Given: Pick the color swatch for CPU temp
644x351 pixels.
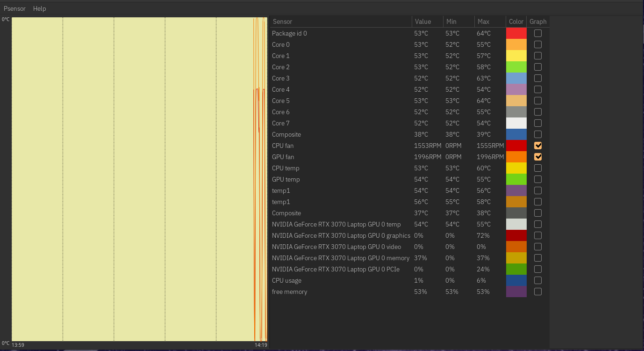Looking at the screenshot, I should pos(516,168).
